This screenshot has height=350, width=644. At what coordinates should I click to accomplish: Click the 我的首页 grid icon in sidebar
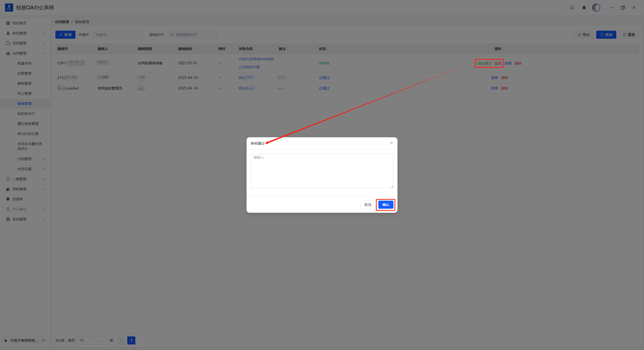(8, 23)
